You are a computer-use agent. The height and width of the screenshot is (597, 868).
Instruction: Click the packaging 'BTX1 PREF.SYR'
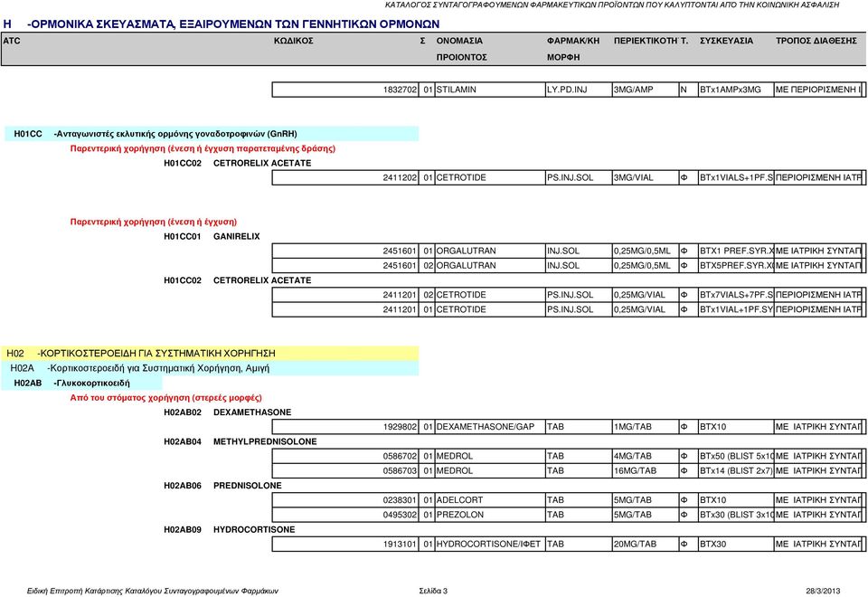(x=736, y=251)
